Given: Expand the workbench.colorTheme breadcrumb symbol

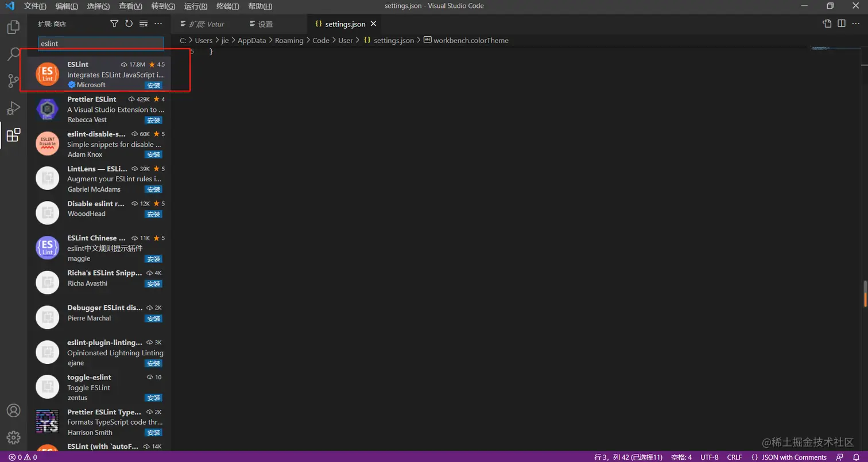Looking at the screenshot, I should (466, 41).
